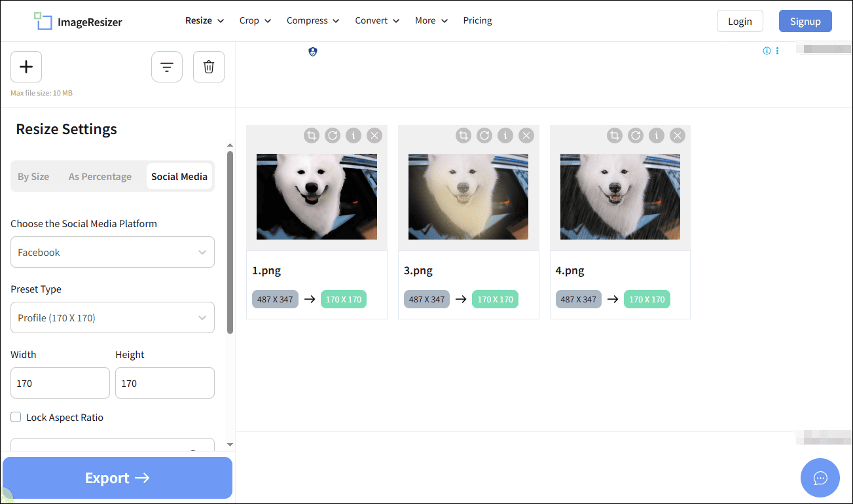Open the Preset Type dropdown
Viewport: 853px width, 504px height.
pyautogui.click(x=112, y=317)
